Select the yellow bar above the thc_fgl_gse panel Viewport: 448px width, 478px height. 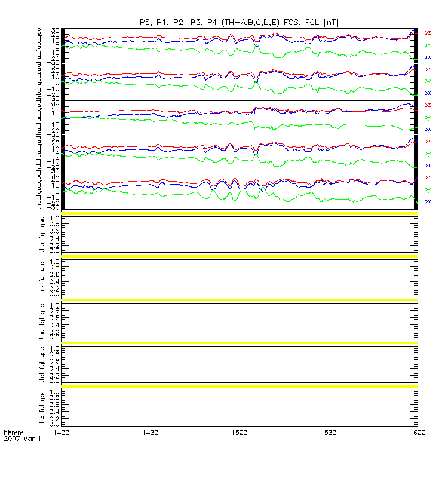pos(240,300)
